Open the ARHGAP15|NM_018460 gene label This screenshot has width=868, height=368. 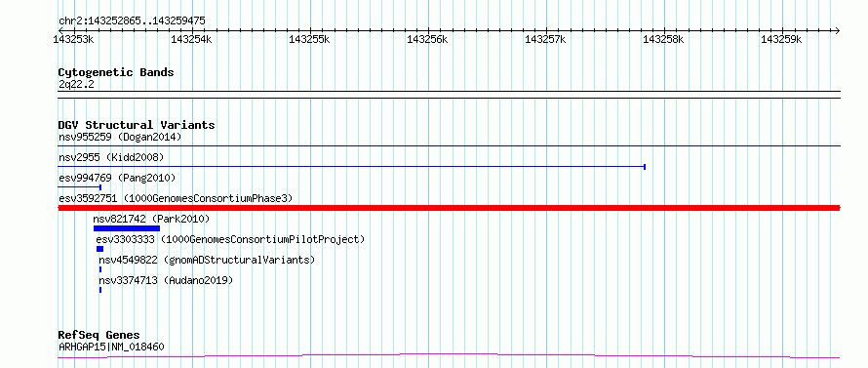111,347
